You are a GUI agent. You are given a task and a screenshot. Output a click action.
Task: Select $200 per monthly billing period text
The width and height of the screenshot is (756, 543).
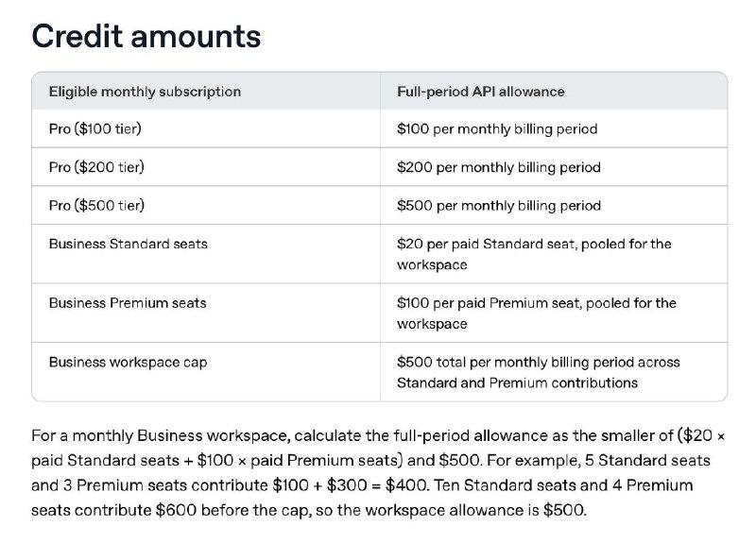(499, 167)
